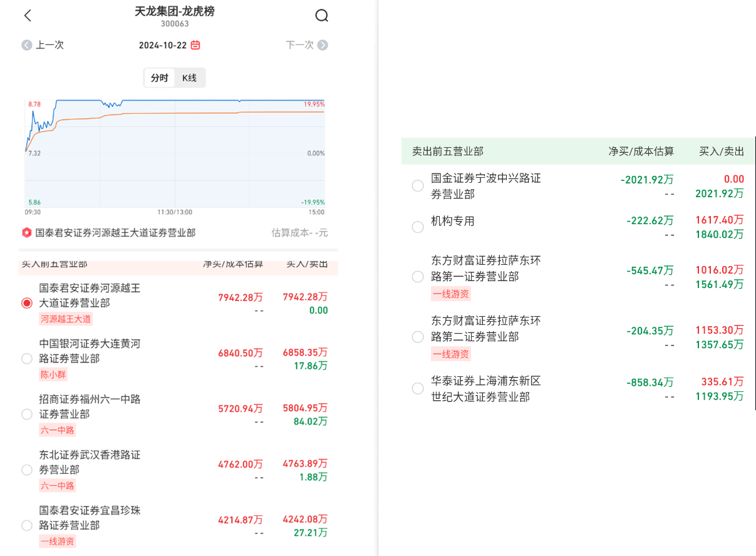Click the back arrow icon

click(28, 16)
